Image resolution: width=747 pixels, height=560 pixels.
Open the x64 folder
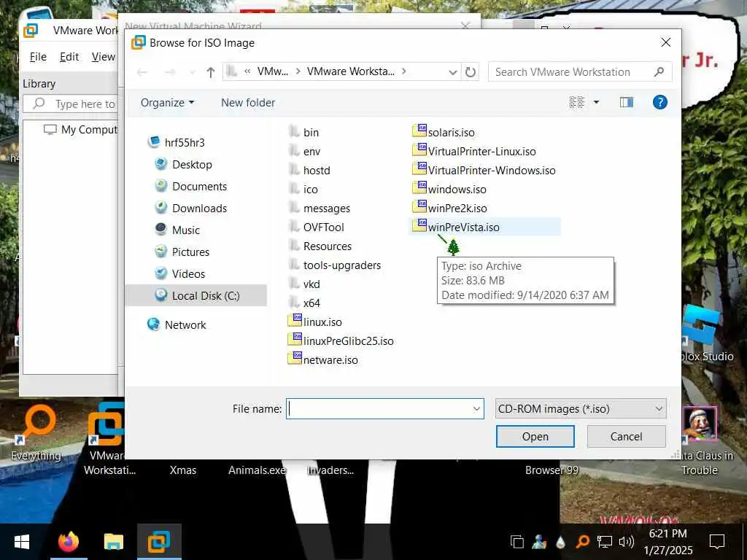tap(311, 303)
